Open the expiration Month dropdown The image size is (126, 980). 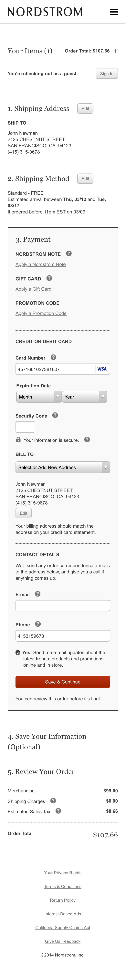38,396
